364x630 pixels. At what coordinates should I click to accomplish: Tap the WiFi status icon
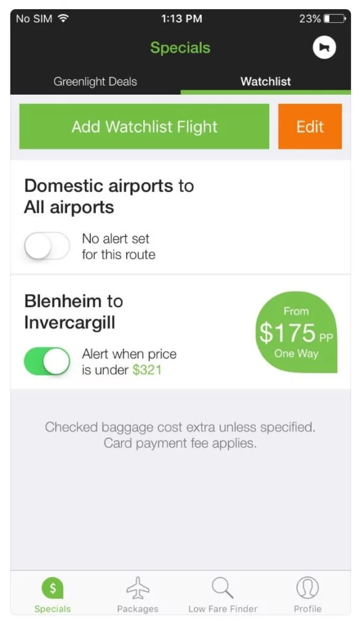63,18
